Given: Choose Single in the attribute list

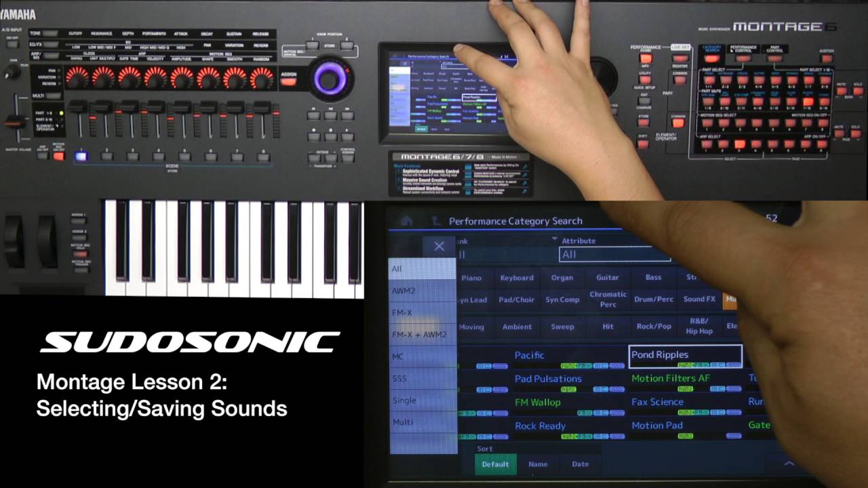Looking at the screenshot, I should tap(422, 400).
